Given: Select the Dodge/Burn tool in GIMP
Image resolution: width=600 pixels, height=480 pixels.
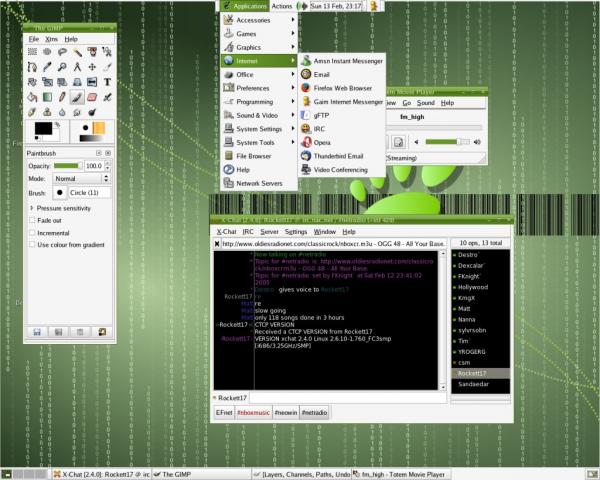Looking at the screenshot, I should click(92, 112).
